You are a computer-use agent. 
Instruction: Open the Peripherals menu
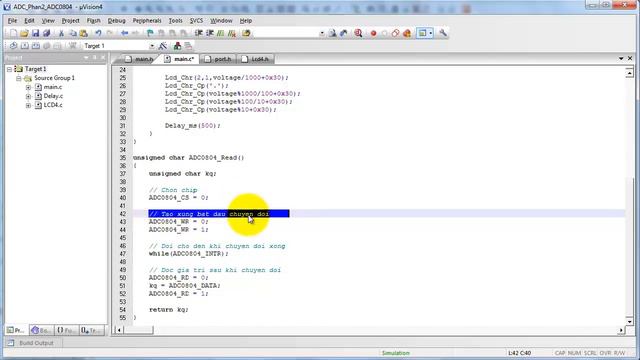[x=147, y=20]
